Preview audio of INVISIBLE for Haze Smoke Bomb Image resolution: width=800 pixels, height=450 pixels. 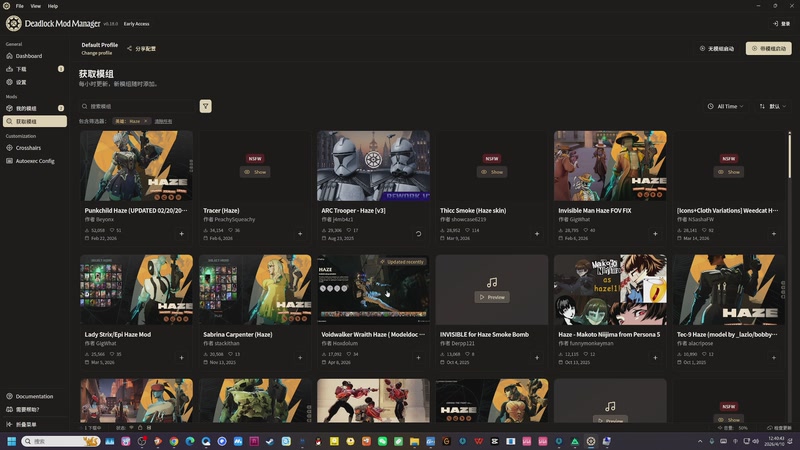click(x=492, y=297)
